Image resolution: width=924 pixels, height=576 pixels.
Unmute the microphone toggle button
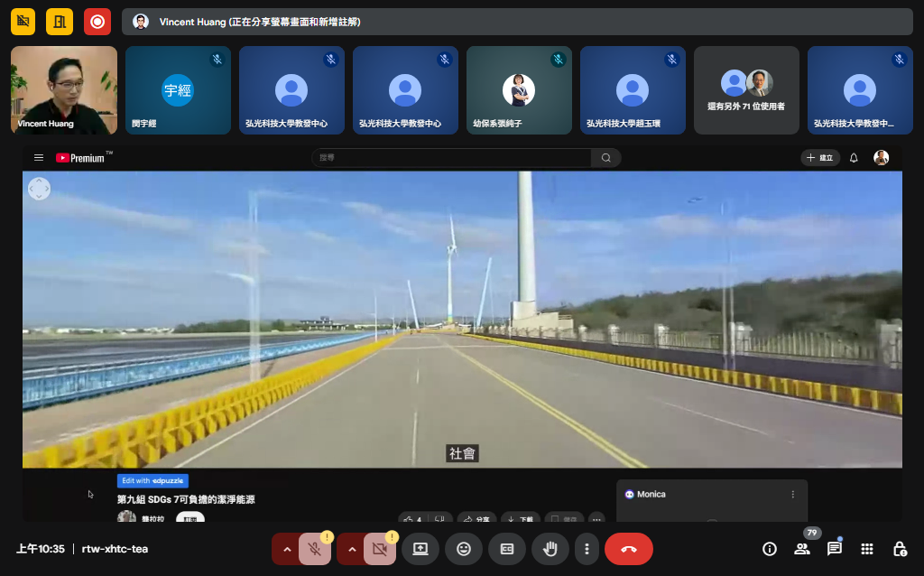point(315,549)
